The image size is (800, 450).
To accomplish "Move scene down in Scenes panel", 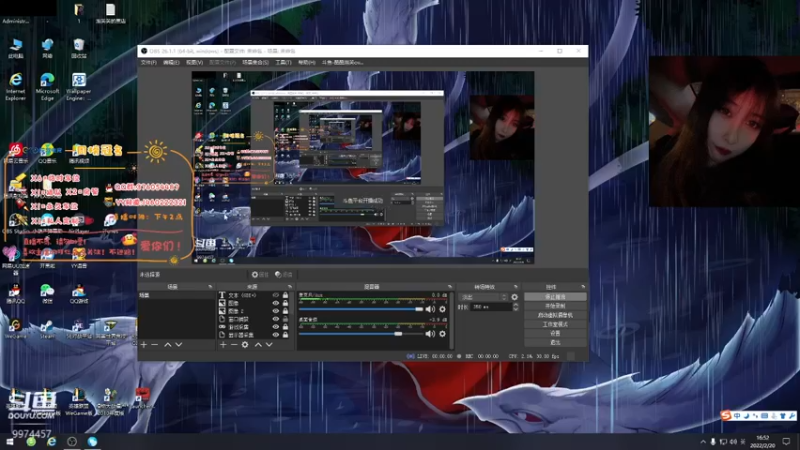I will (x=179, y=345).
